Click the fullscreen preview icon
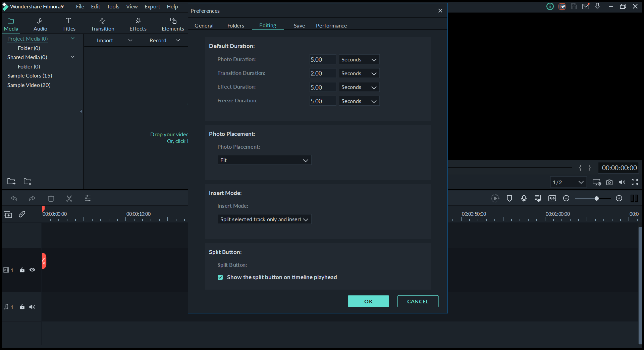The width and height of the screenshot is (644, 350). 635,182
